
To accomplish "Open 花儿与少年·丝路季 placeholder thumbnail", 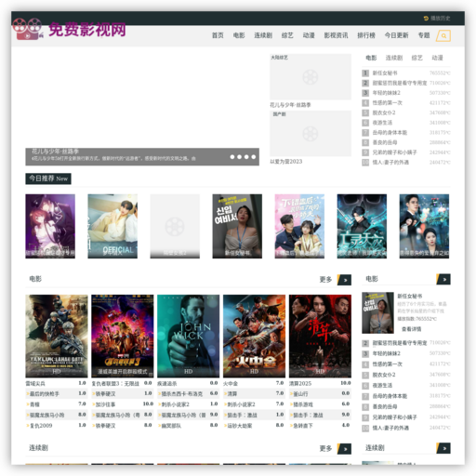I will [311, 77].
